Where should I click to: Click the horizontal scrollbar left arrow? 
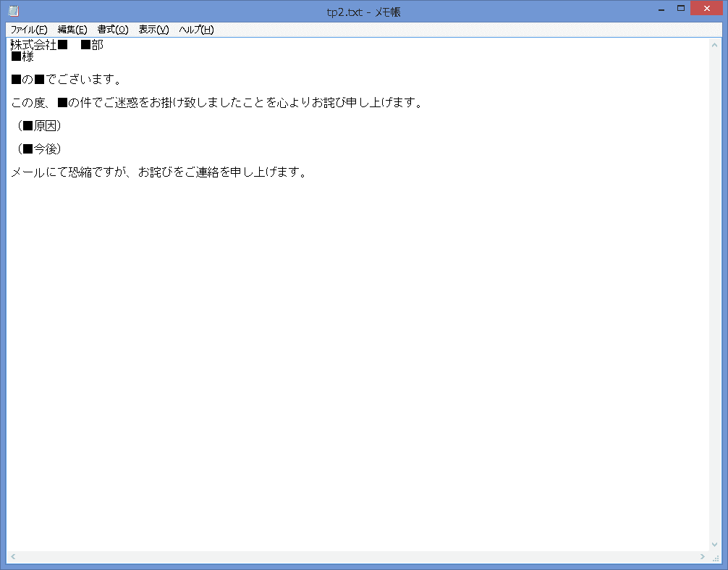(x=13, y=556)
